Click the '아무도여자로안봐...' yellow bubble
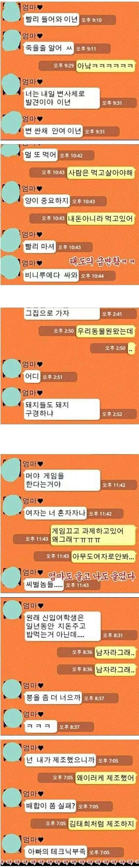139x868 pixels. (103, 556)
